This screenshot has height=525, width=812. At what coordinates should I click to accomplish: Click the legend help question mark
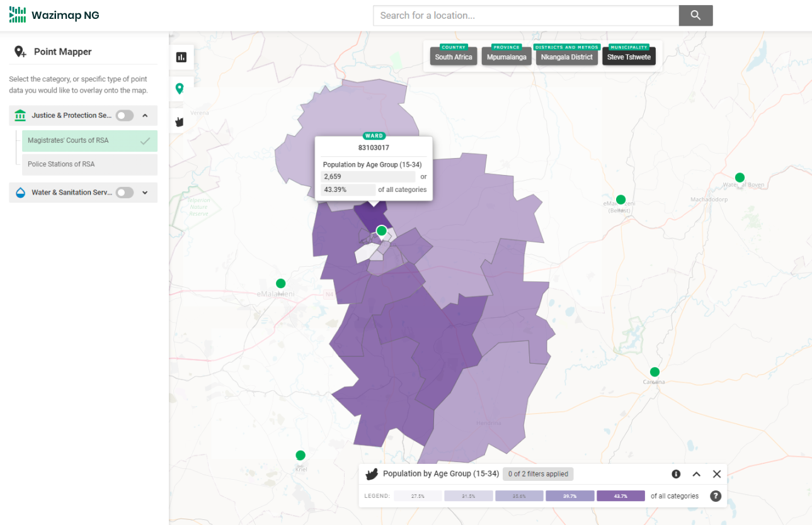[716, 496]
